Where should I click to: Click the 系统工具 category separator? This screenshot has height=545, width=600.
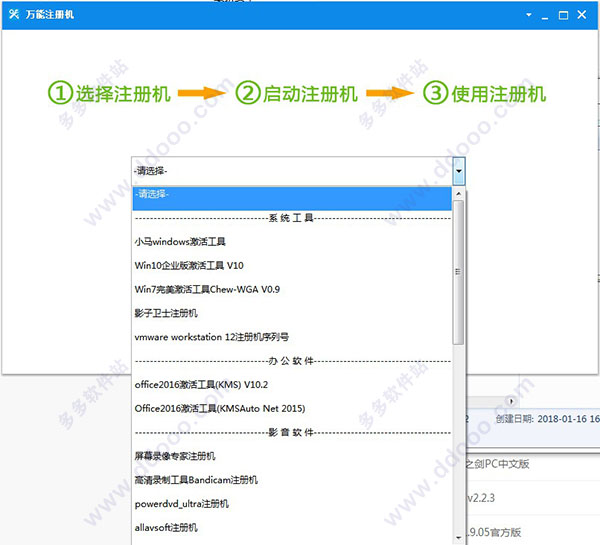[292, 218]
